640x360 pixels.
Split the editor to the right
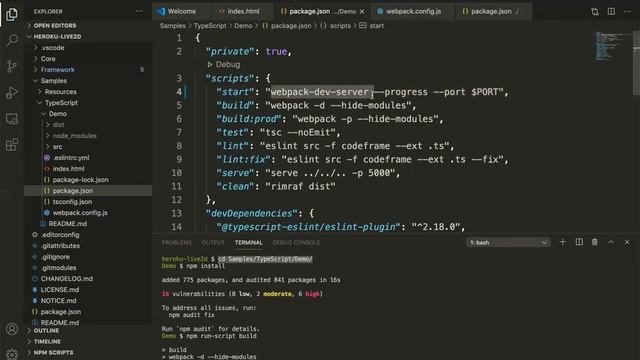pos(611,11)
